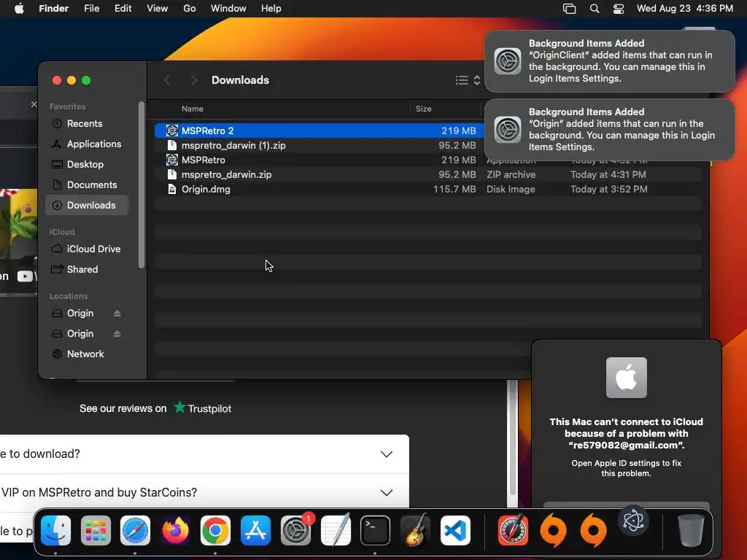Launch Google Chrome from the Dock

click(215, 530)
